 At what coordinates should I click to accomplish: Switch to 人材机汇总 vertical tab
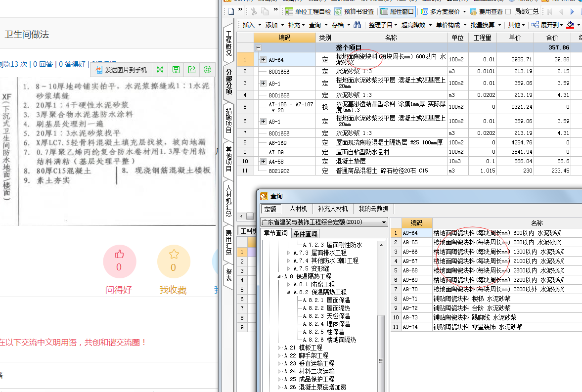[x=228, y=201]
